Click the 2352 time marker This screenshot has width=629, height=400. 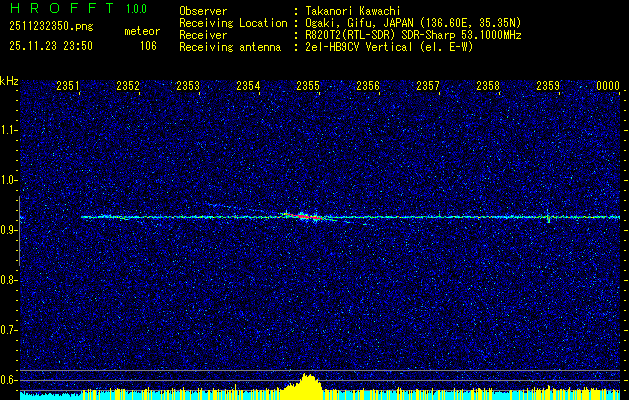click(128, 85)
